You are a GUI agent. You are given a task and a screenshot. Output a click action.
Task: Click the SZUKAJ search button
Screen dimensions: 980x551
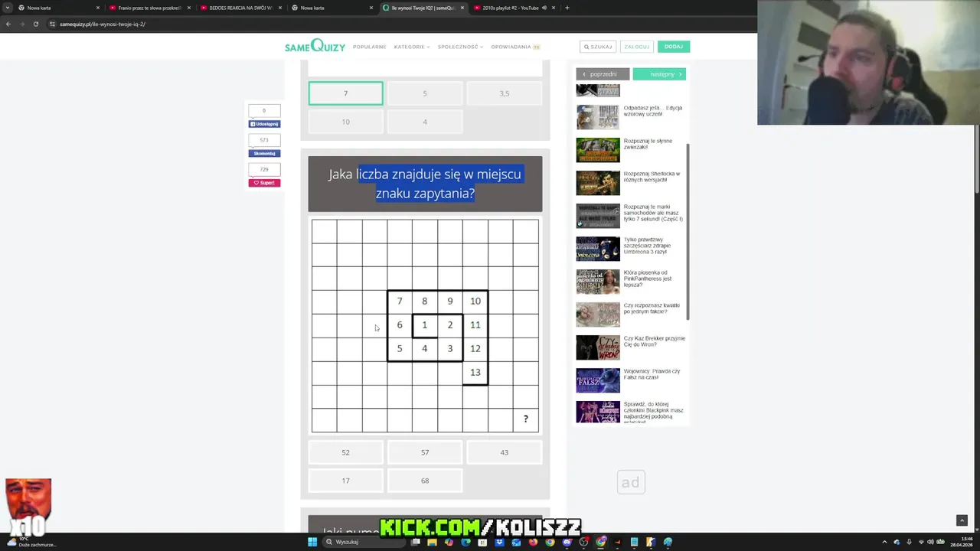click(598, 47)
